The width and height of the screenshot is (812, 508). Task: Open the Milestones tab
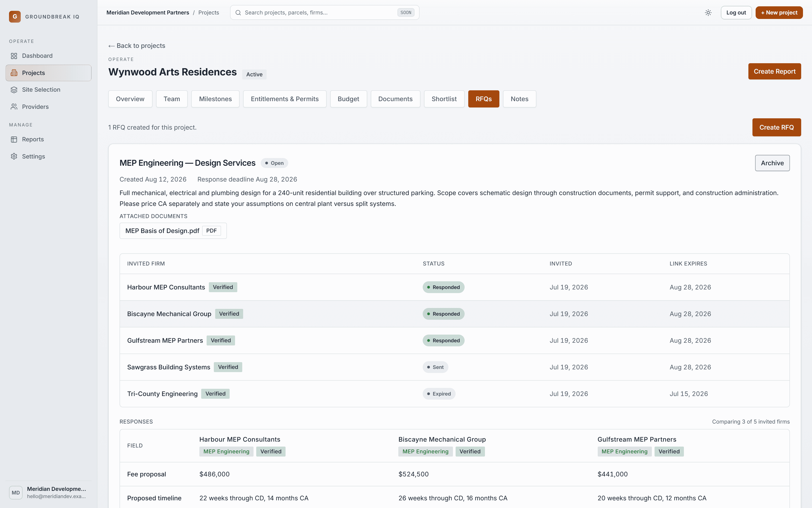215,99
